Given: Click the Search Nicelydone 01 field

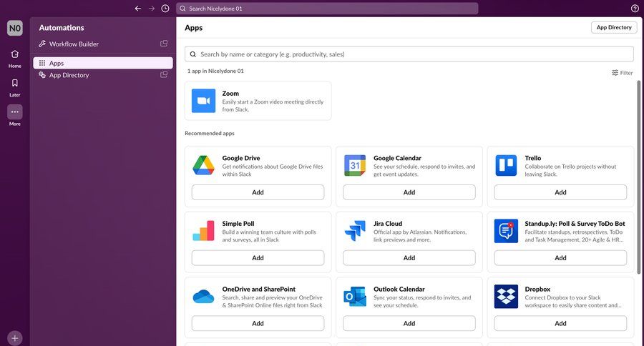Looking at the screenshot, I should click(x=327, y=8).
